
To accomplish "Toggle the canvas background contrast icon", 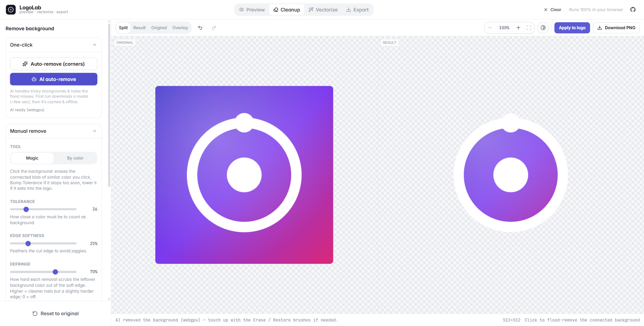I will coord(543,28).
